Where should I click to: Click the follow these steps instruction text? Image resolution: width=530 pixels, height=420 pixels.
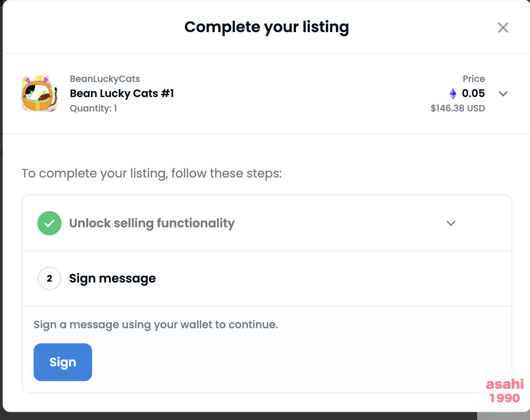152,173
